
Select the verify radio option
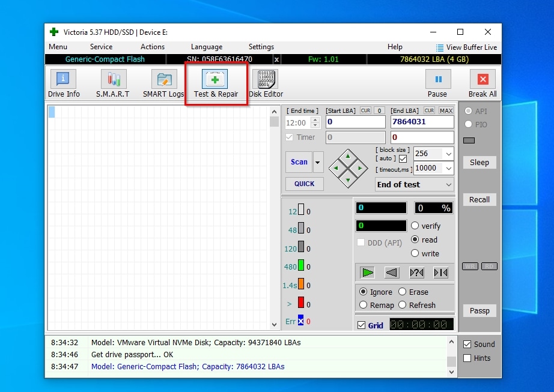[x=415, y=226]
